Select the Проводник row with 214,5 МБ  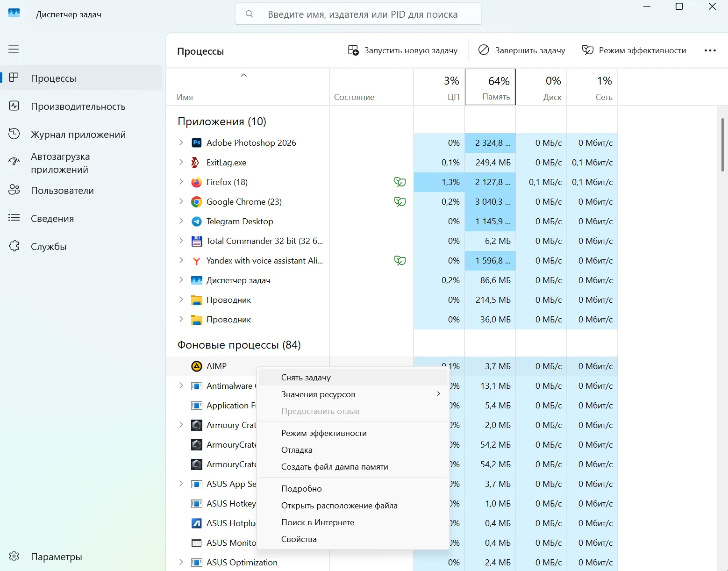[x=392, y=300]
